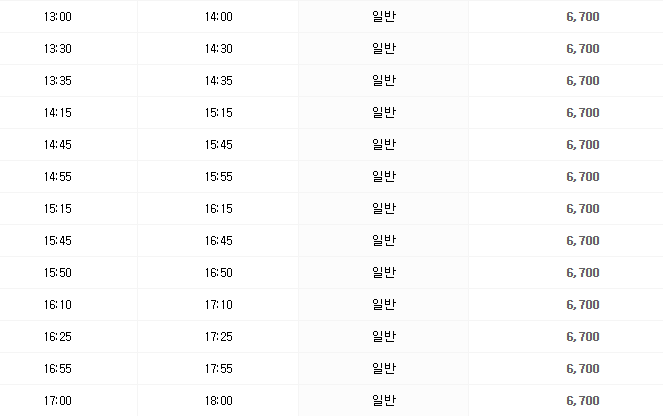The width and height of the screenshot is (663, 416).
Task: Click the 16:50 arrival time
Action: click(x=218, y=273)
